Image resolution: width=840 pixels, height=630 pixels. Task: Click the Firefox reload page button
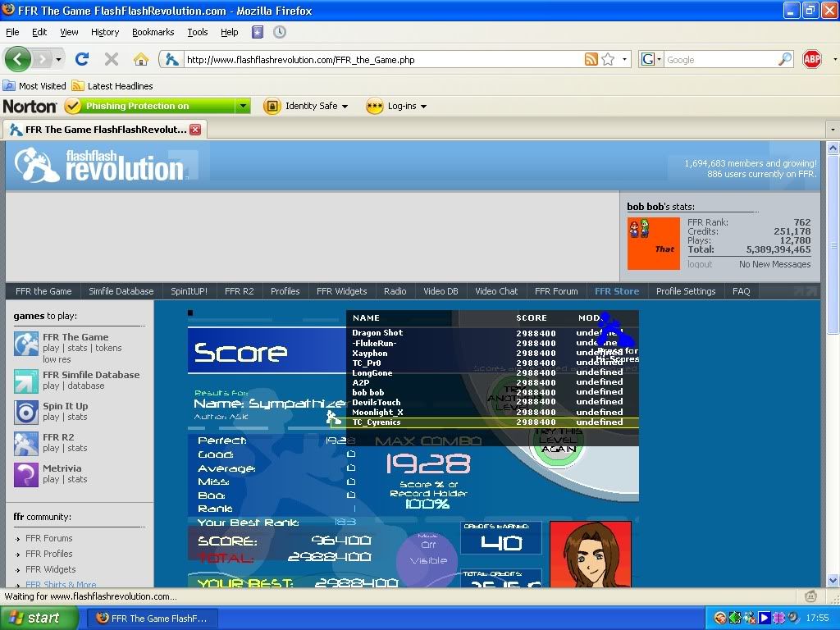(82, 59)
